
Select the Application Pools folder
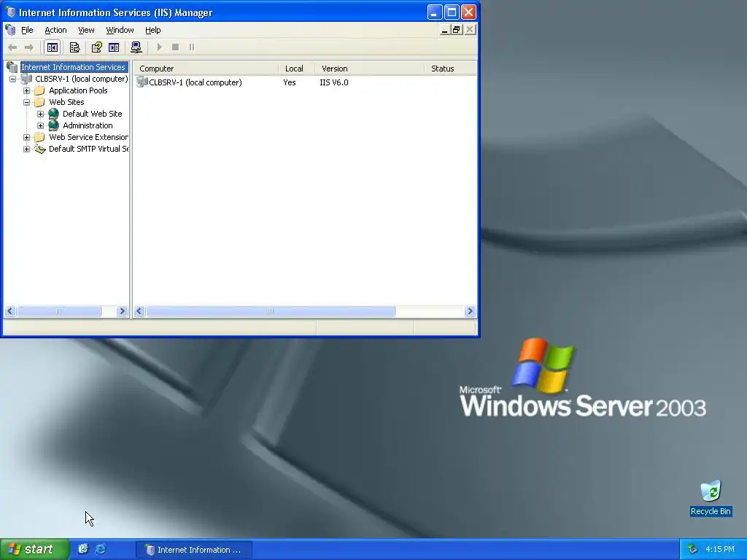click(78, 90)
